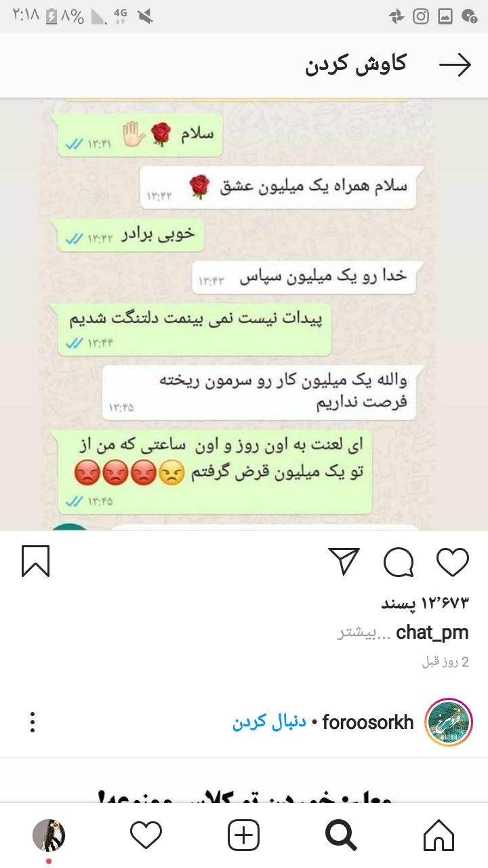Open your profile avatar tab

(49, 835)
